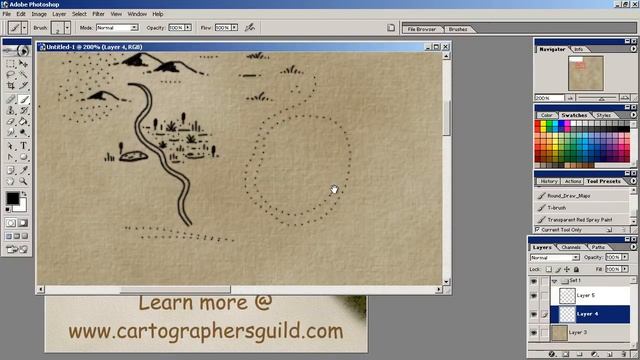The image size is (640, 360).
Task: Switch to the Channels tab
Action: [571, 247]
